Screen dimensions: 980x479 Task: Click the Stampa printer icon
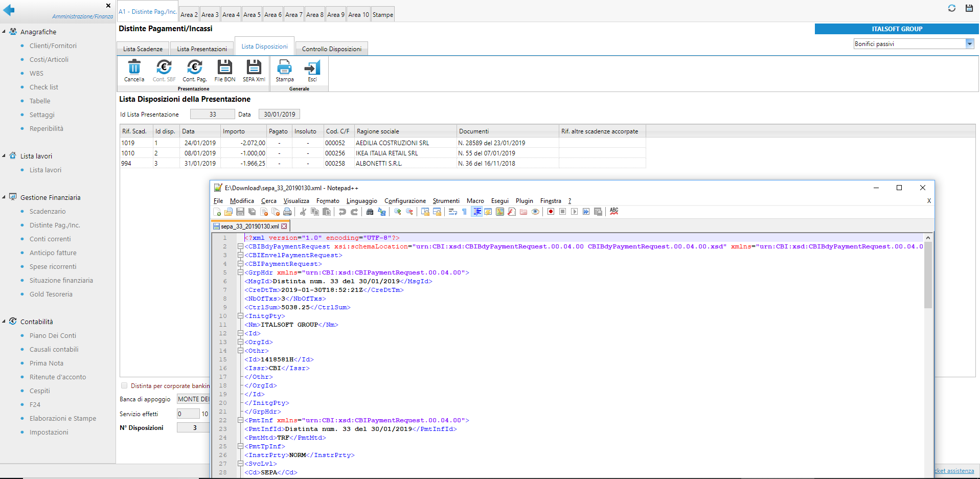pyautogui.click(x=284, y=68)
